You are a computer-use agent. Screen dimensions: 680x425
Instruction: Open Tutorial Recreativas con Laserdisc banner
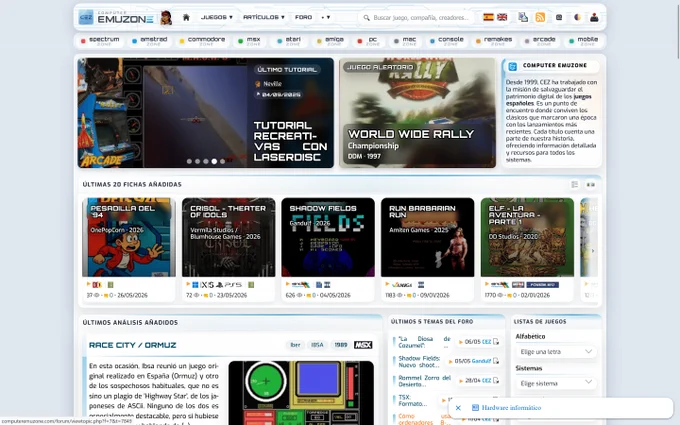click(206, 113)
